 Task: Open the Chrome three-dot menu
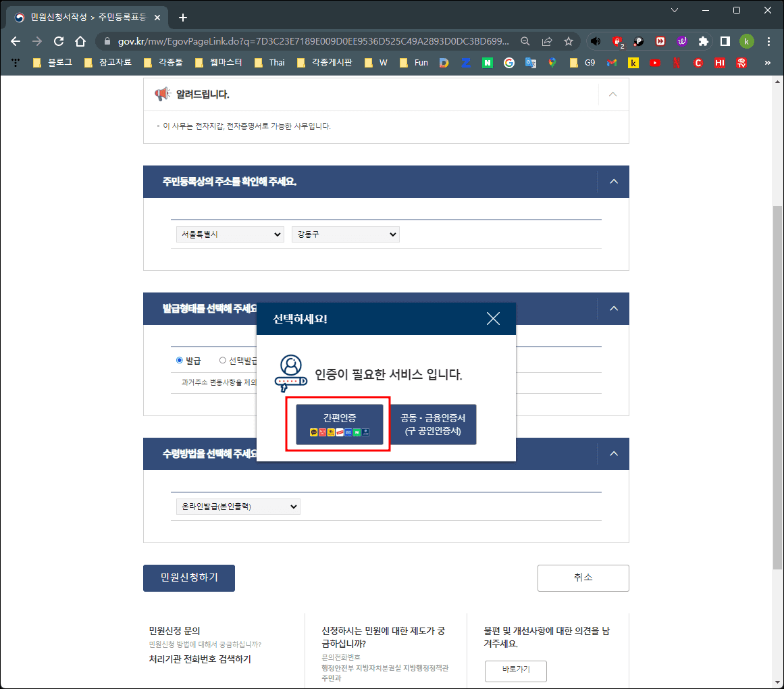768,41
